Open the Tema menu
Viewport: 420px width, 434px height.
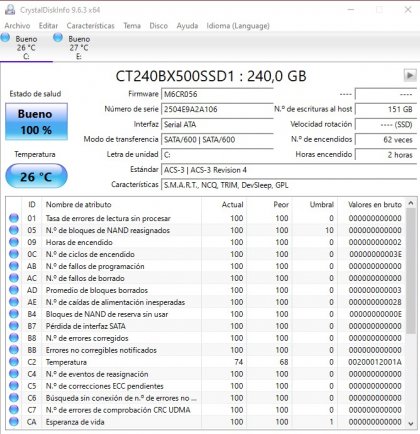tap(132, 26)
